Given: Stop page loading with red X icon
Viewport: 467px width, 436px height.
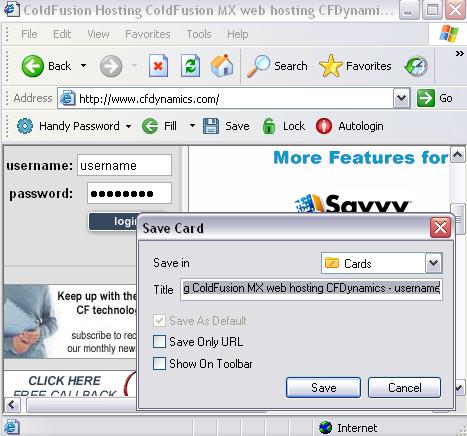Looking at the screenshot, I should point(158,66).
